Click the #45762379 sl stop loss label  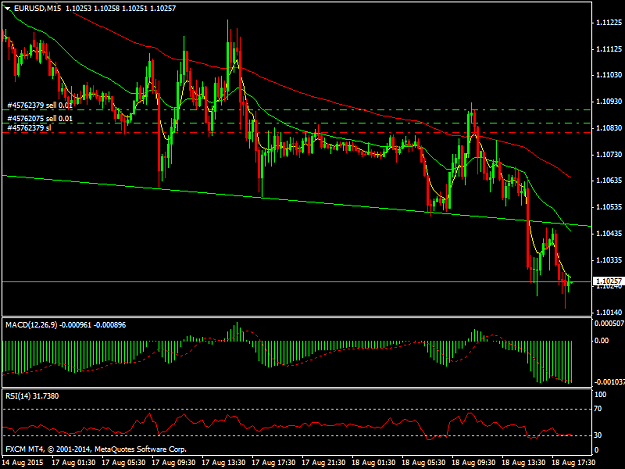pos(29,128)
